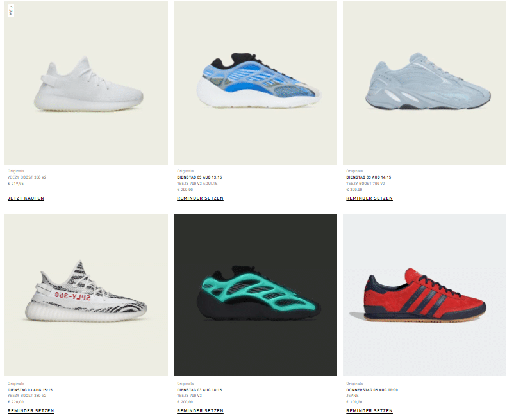Open the glow-in-the-dark Yeezy 700 V3 image
The image size is (523, 420).
click(x=255, y=295)
